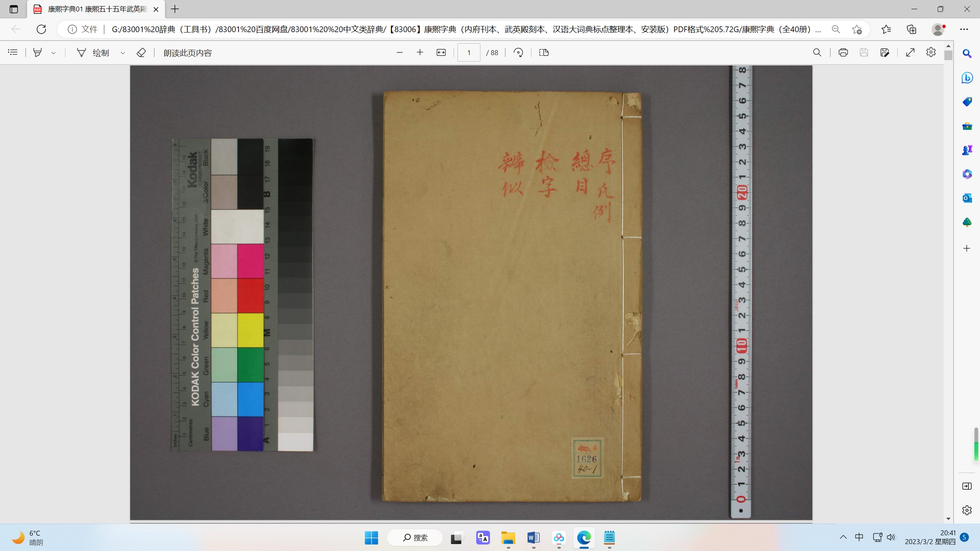Zoom in with the plus button
The height and width of the screenshot is (551, 980).
pos(420,52)
